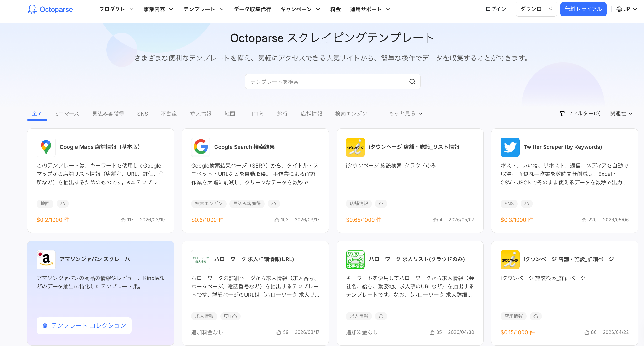Viewport: 644px width, 346px height.
Task: Select the 口コミ tab
Action: pyautogui.click(x=256, y=114)
